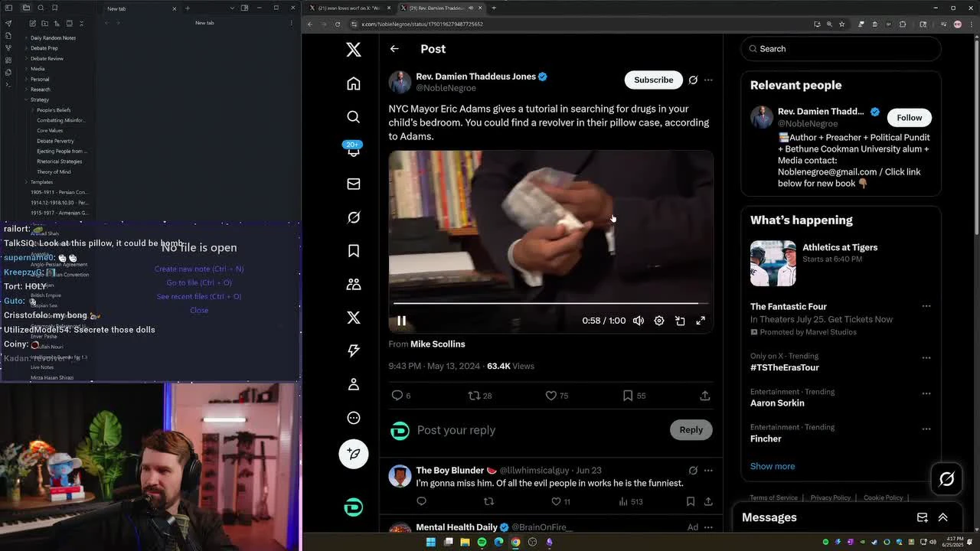The height and width of the screenshot is (551, 980).
Task: Open Notifications with the 20+ badge
Action: click(x=353, y=150)
